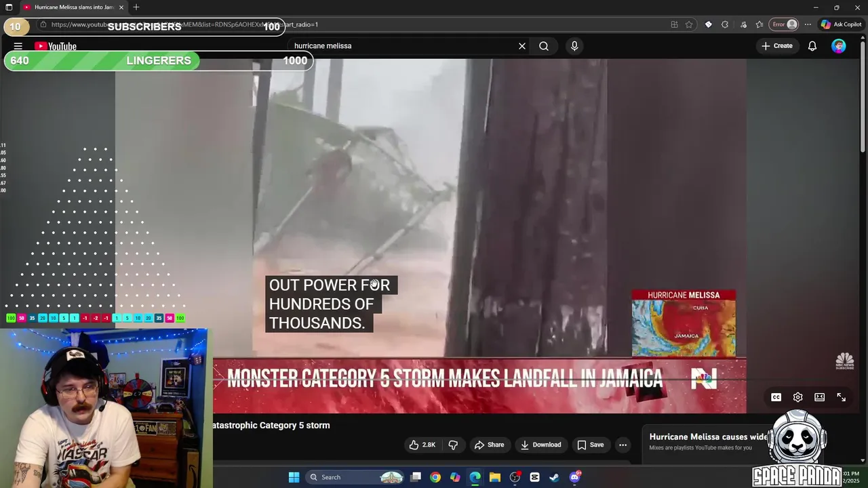Add this page to favorites star
The width and height of the screenshot is (868, 488).
[x=689, y=24]
